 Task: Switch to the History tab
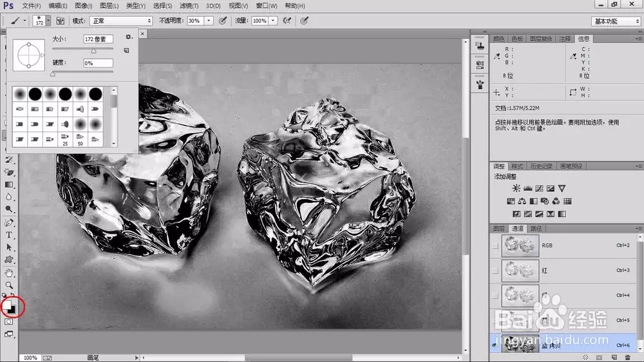click(x=541, y=166)
